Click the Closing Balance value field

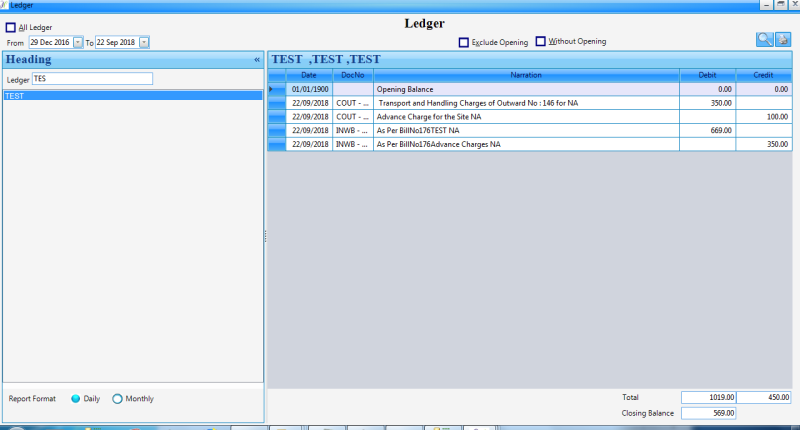pos(709,413)
